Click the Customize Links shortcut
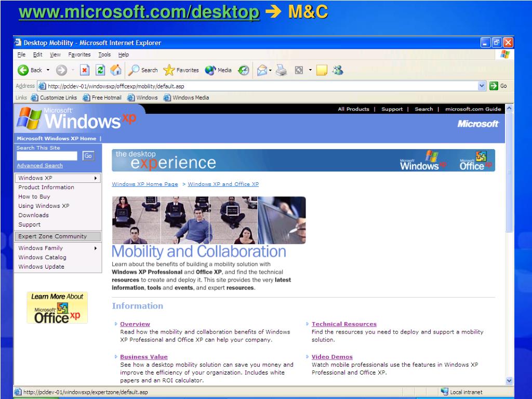Viewport: 532px width, 399px height. (54, 98)
